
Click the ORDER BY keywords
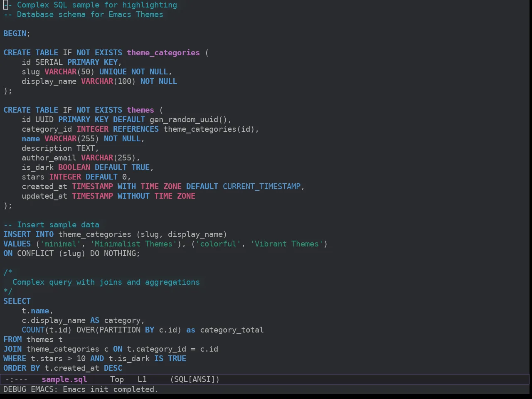pyautogui.click(x=22, y=368)
